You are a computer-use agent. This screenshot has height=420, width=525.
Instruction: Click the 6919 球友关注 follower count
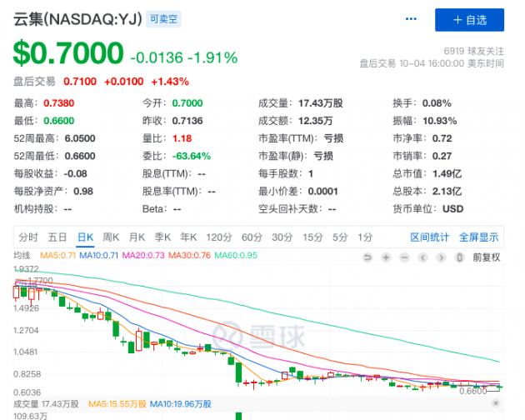pyautogui.click(x=474, y=51)
